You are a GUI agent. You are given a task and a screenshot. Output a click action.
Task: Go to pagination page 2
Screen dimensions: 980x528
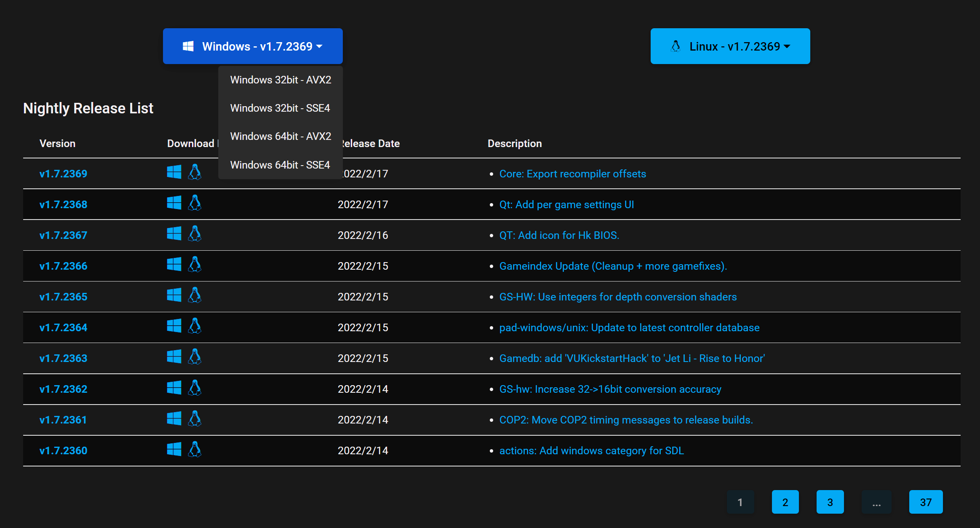785,502
